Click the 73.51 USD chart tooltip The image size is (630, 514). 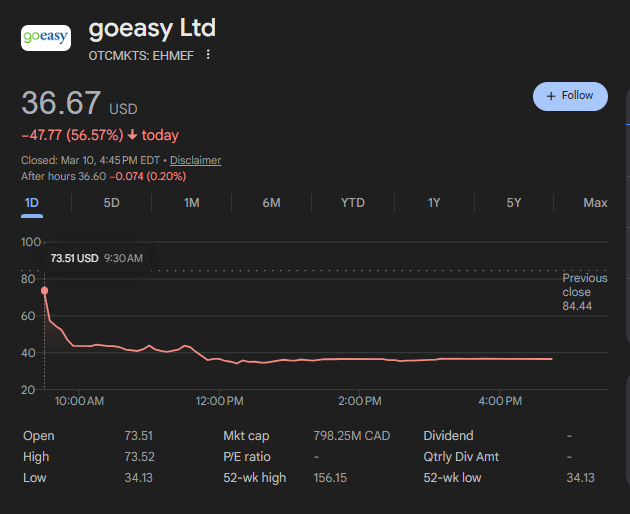point(96,258)
